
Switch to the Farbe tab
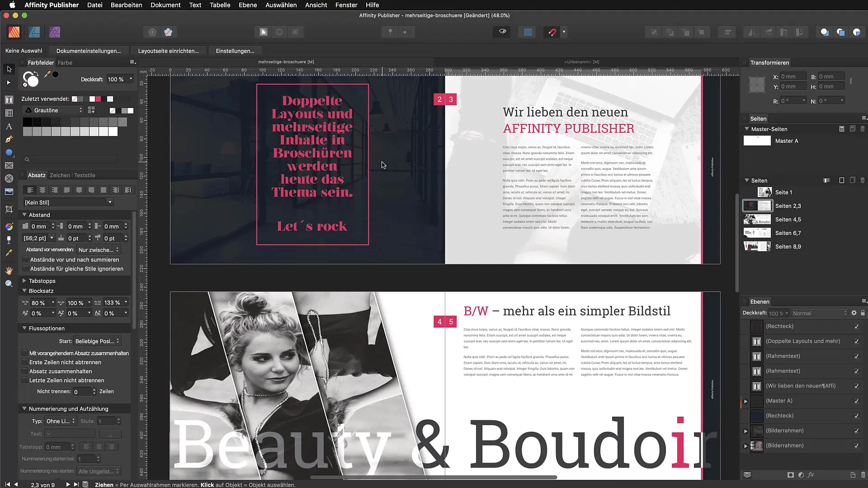point(65,63)
